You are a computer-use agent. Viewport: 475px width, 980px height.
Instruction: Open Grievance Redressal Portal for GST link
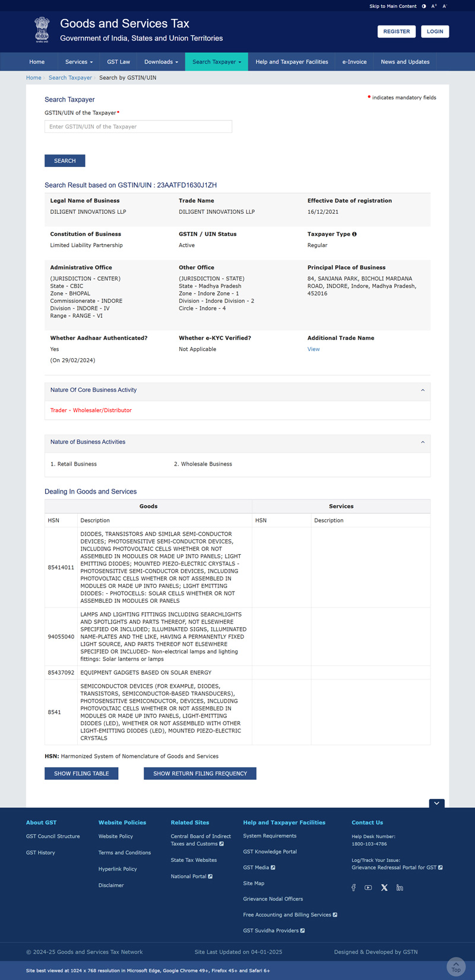tap(397, 868)
